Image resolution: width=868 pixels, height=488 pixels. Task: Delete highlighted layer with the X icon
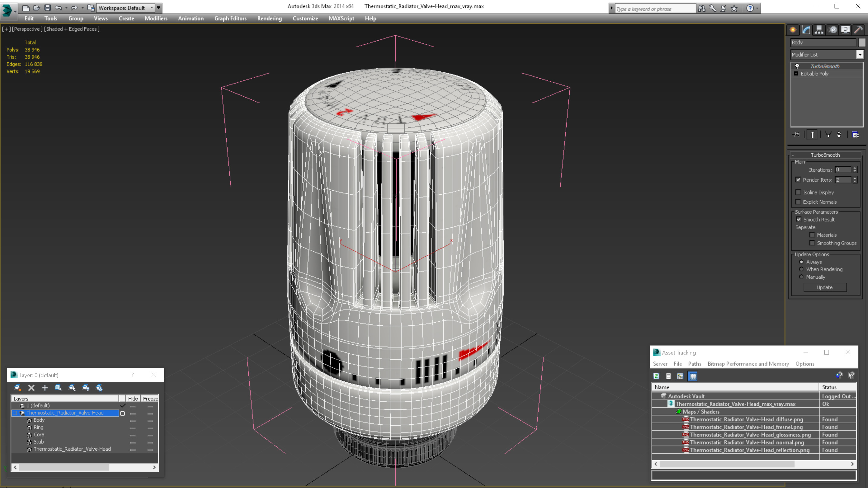[x=31, y=388]
